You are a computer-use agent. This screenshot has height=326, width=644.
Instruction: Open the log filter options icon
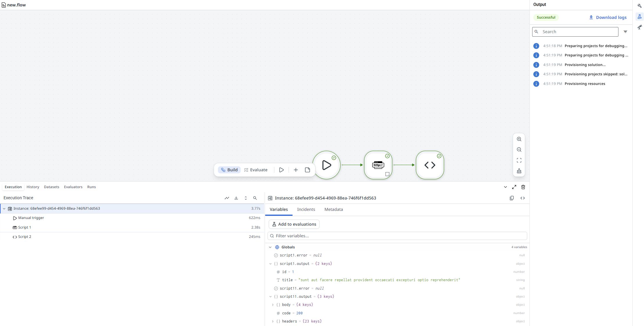coord(625,32)
